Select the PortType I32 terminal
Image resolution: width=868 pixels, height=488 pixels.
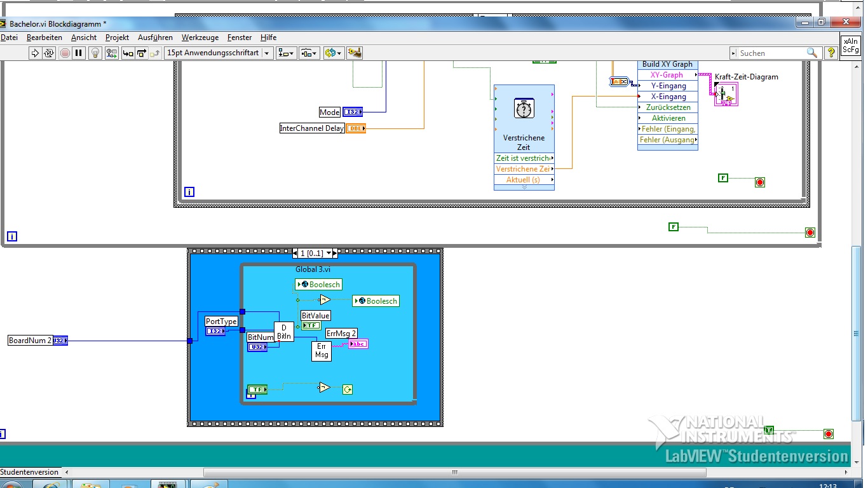215,331
